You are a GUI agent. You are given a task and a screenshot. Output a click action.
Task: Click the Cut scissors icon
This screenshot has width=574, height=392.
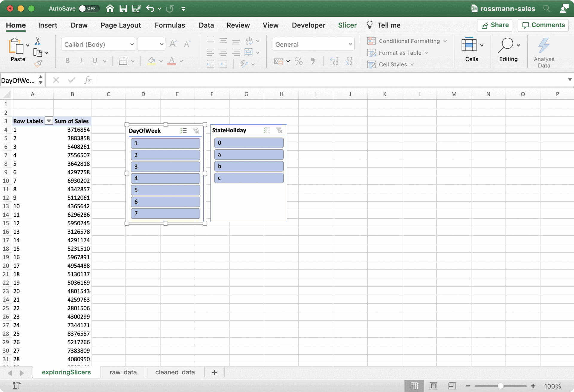[x=38, y=41]
